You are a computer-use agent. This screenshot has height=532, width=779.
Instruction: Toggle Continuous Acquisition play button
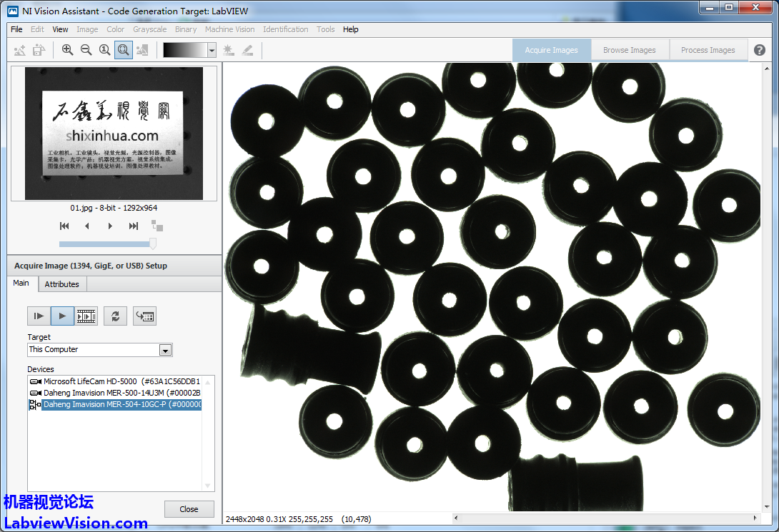[62, 316]
